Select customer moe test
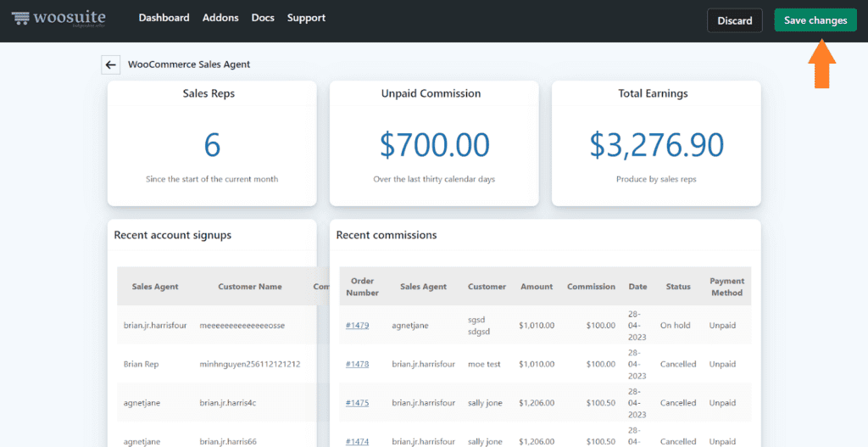Image resolution: width=868 pixels, height=447 pixels. 484,364
